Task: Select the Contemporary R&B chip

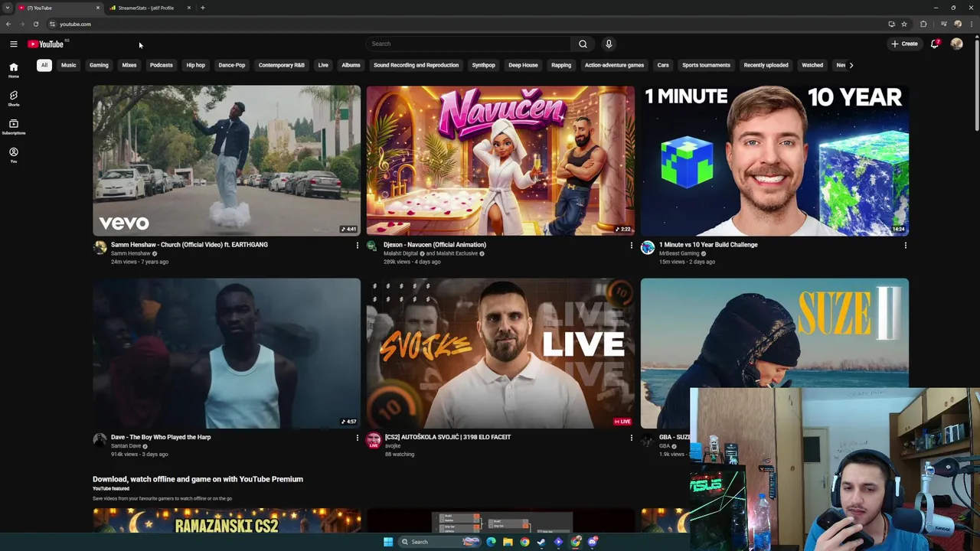Action: click(x=282, y=65)
